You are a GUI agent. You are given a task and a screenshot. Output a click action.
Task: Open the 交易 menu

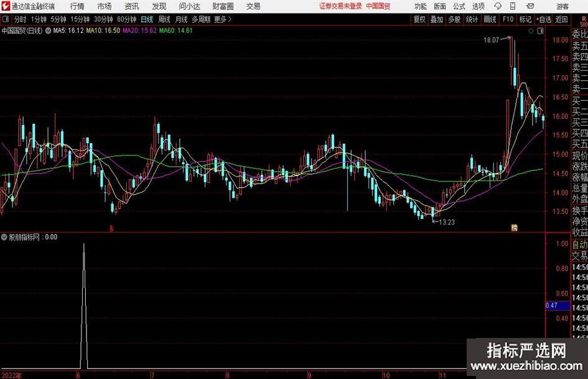click(253, 6)
